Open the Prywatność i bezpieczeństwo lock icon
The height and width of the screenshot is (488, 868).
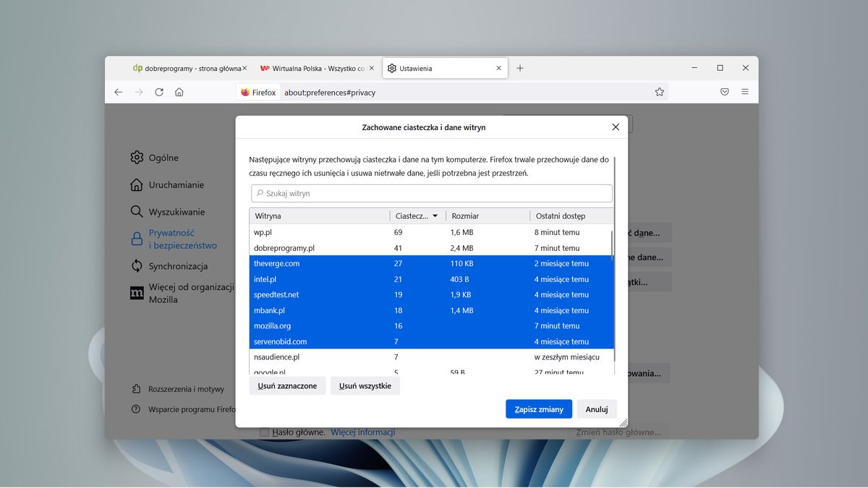(x=136, y=239)
